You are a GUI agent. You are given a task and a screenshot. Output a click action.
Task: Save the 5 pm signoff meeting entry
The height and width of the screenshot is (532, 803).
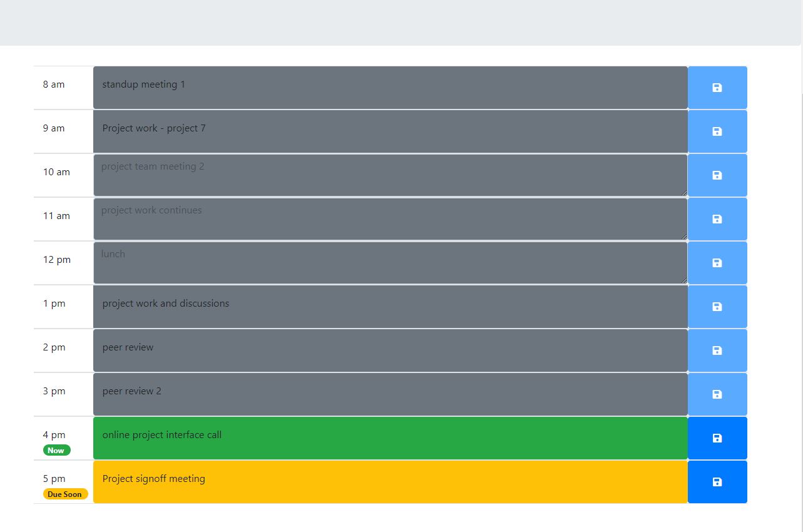[x=717, y=482]
